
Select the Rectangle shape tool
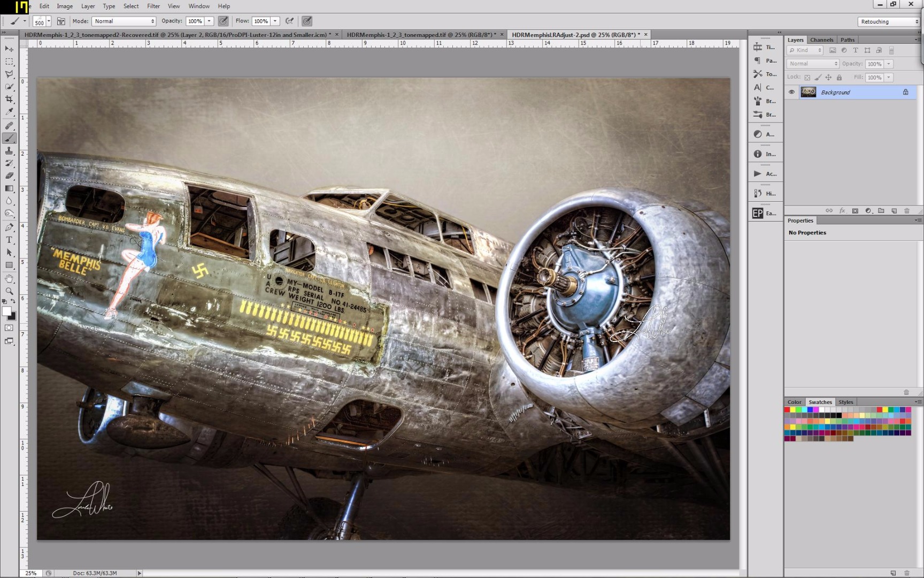coord(9,265)
